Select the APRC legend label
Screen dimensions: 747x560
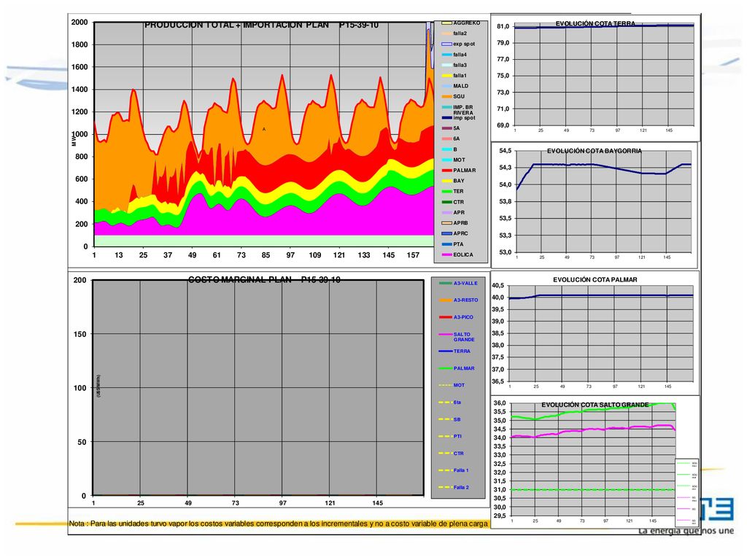point(461,234)
